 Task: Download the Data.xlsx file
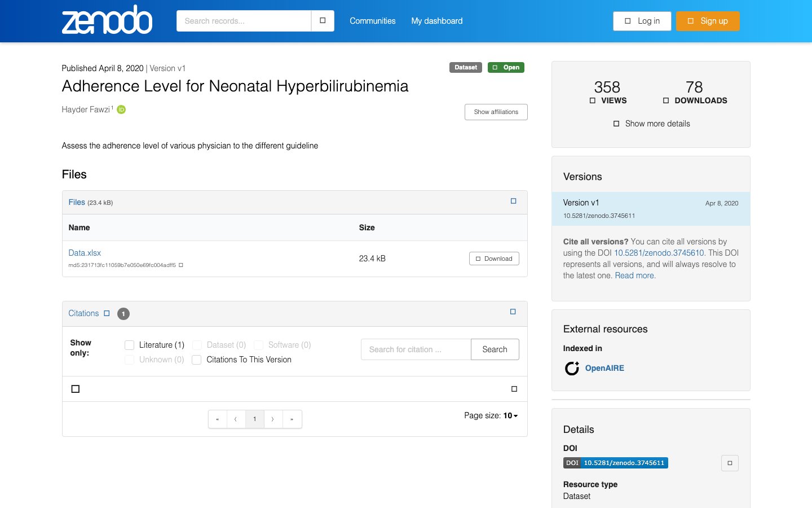tap(494, 259)
